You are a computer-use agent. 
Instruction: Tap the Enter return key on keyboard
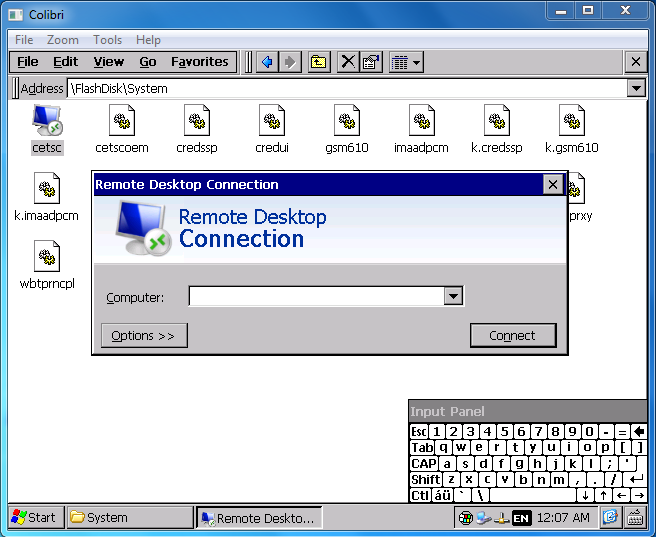pos(636,479)
